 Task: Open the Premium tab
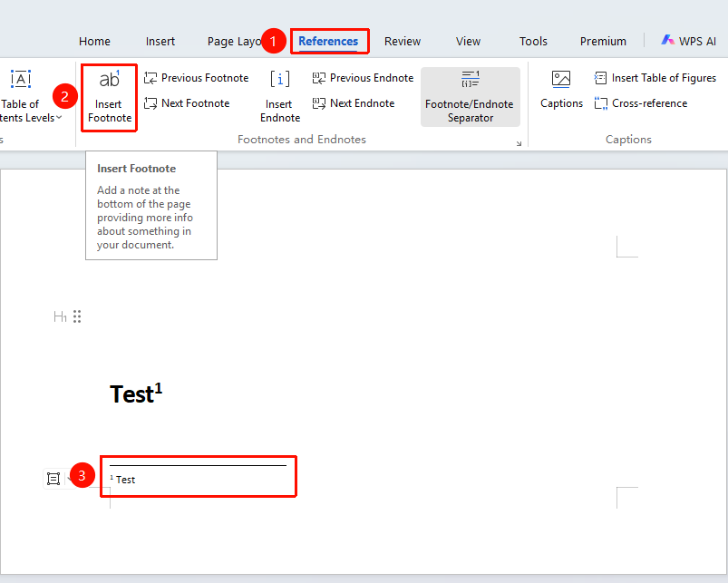603,42
